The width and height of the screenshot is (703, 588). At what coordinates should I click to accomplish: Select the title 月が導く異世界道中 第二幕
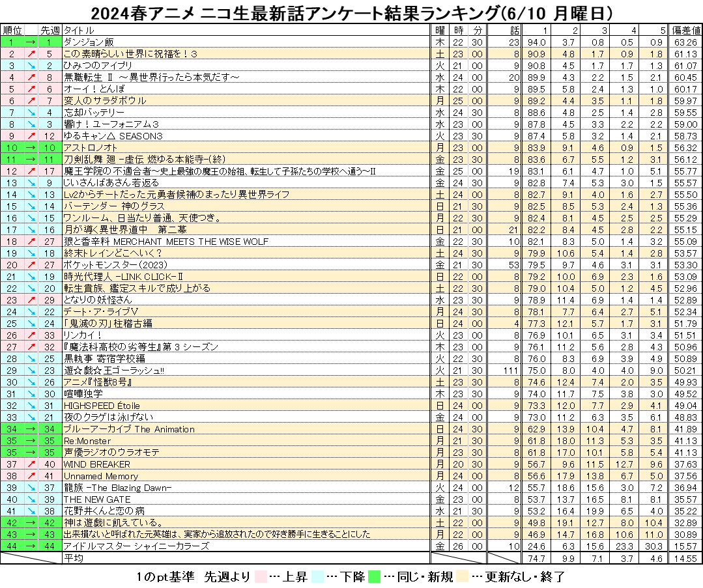click(125, 229)
